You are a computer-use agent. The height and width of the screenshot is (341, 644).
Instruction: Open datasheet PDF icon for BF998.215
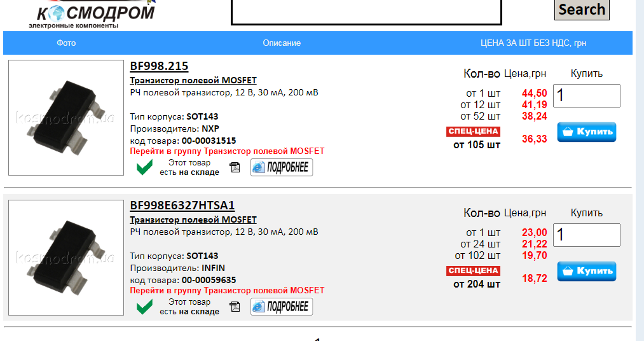(x=235, y=167)
